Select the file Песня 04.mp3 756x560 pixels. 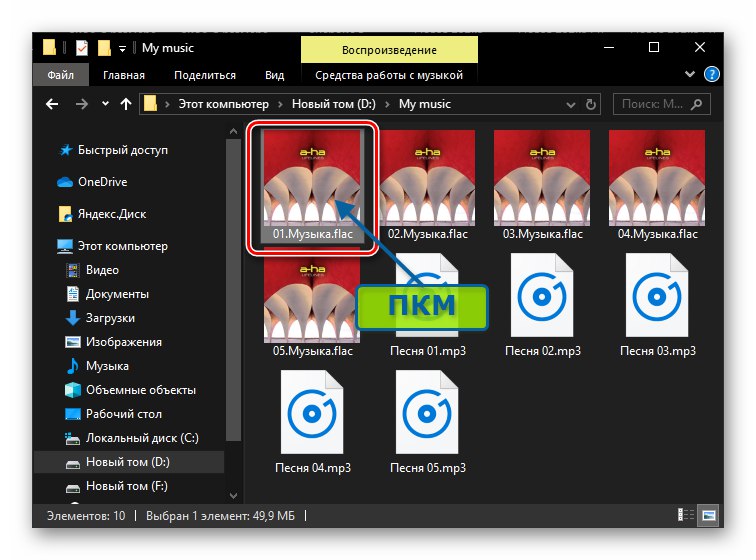point(312,422)
